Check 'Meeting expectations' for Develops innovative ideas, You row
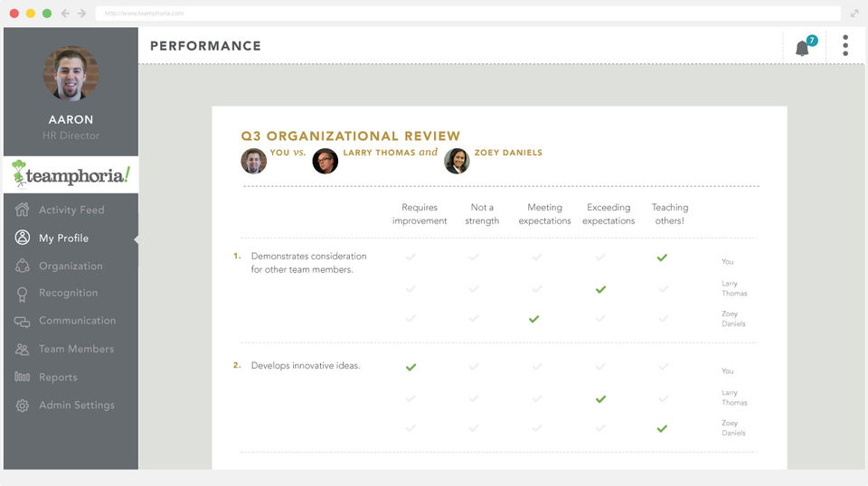The width and height of the screenshot is (868, 486). coord(537,368)
